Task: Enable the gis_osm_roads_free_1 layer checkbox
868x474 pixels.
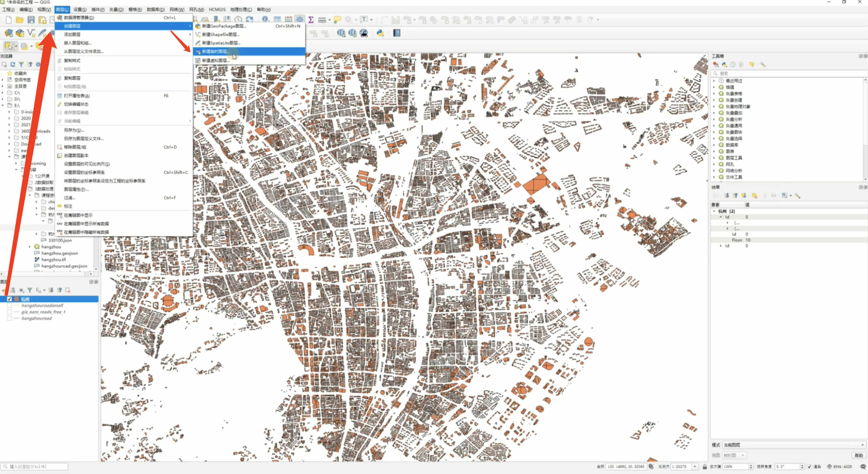Action: pos(10,312)
